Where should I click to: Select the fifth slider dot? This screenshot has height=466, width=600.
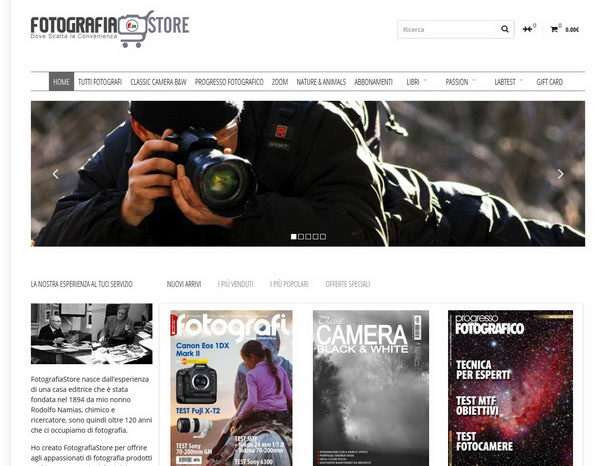coord(323,237)
